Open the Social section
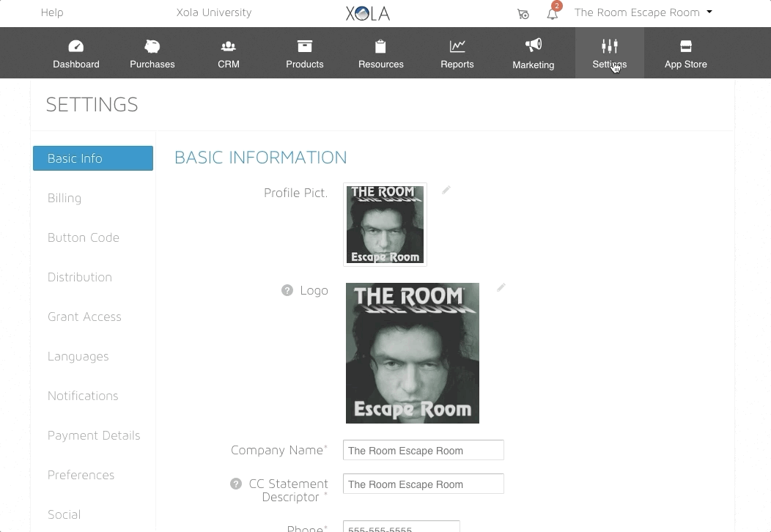771x532 pixels. 64,515
